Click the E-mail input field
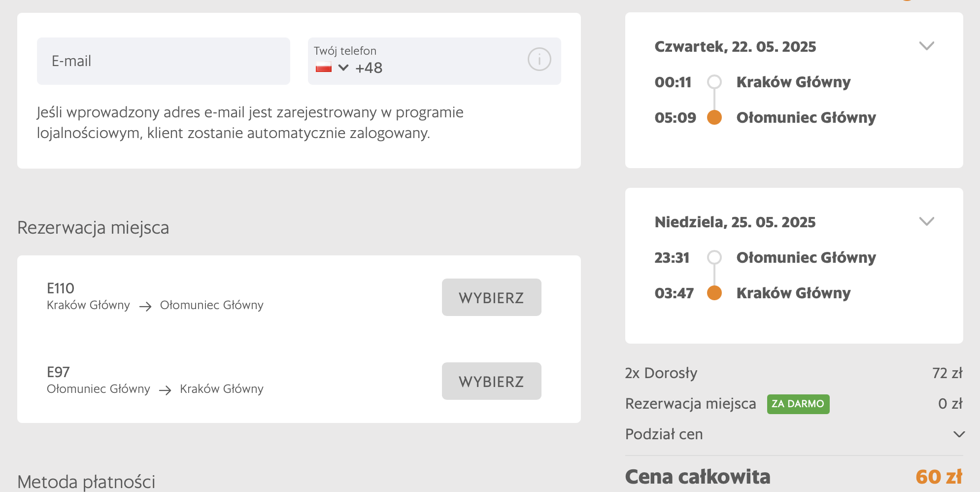Image resolution: width=980 pixels, height=492 pixels. point(163,61)
